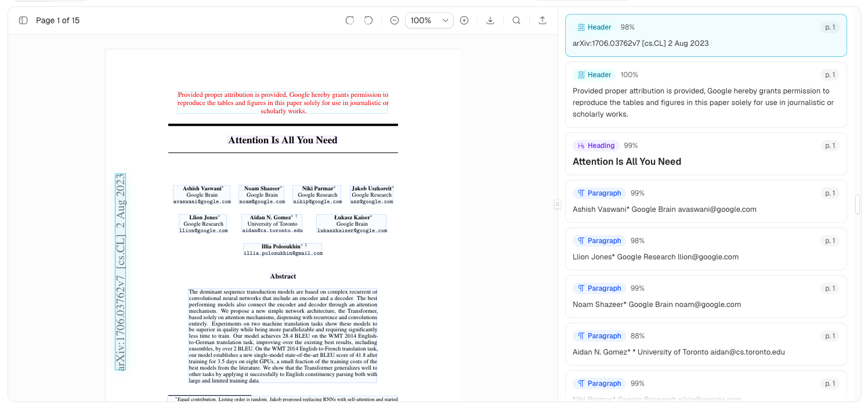Click the Aidan N. Gomez author block
Screen dimensions: 868x412
[x=272, y=224]
